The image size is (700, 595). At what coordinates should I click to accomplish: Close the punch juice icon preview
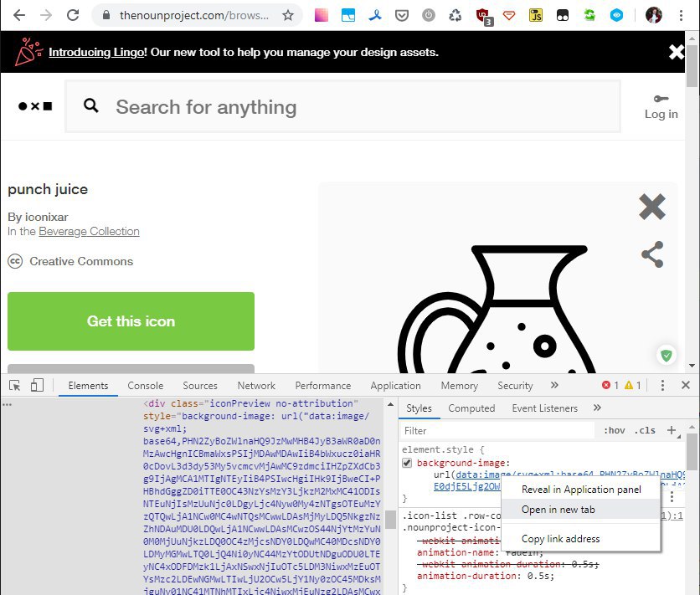pos(651,207)
